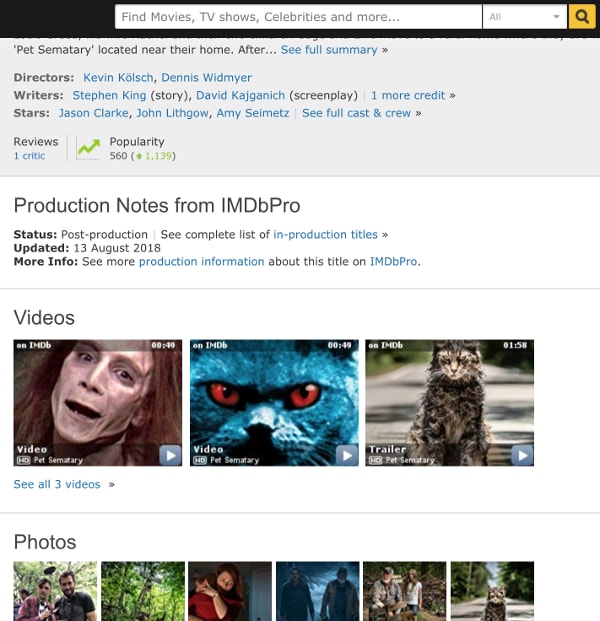The width and height of the screenshot is (600, 621).
Task: Open See all 3 videos link
Action: (57, 484)
